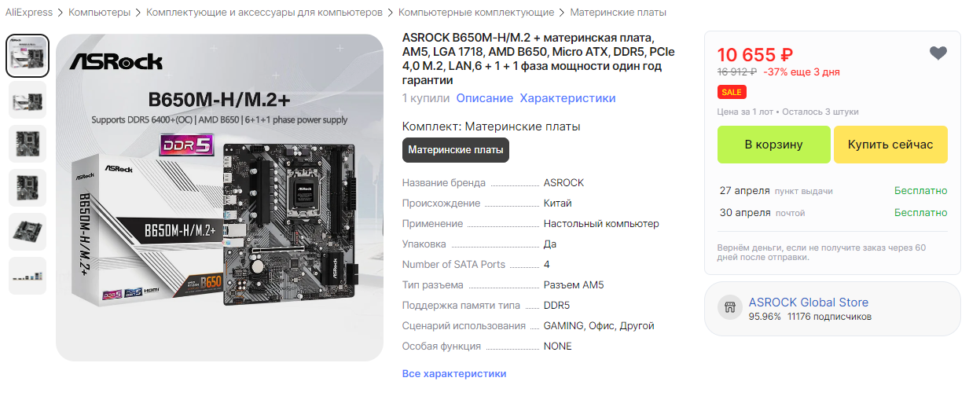This screenshot has height=396, width=980.
Task: Click the ASROCK Global Store shop icon
Action: (x=731, y=308)
